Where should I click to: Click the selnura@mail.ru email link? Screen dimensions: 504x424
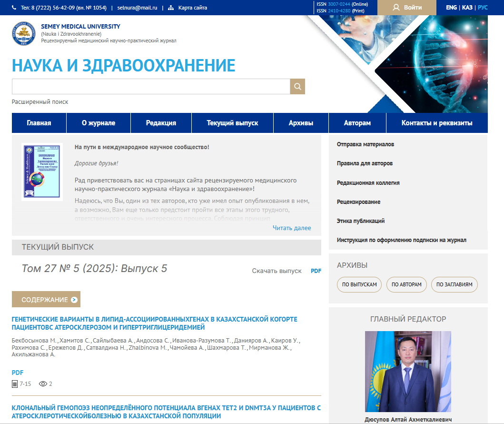[137, 8]
